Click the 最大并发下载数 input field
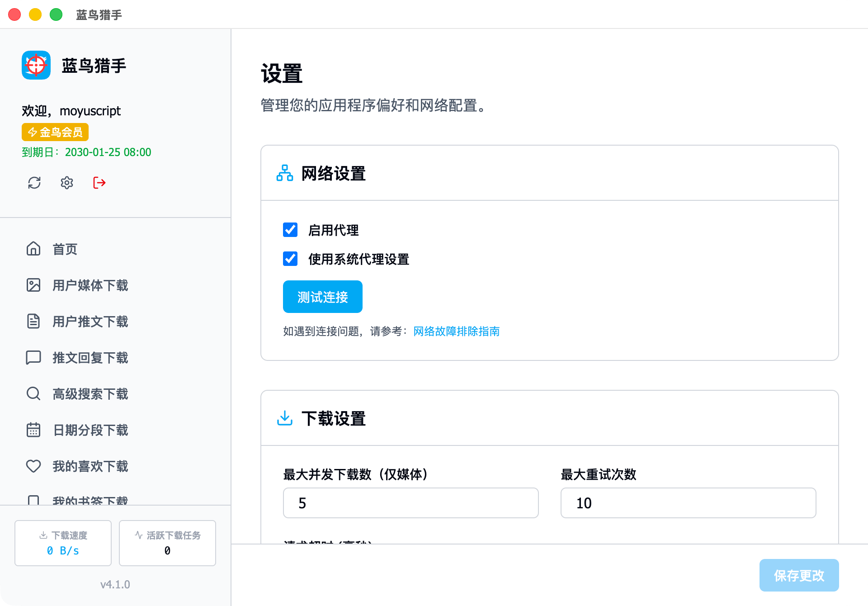868x606 pixels. coord(410,503)
